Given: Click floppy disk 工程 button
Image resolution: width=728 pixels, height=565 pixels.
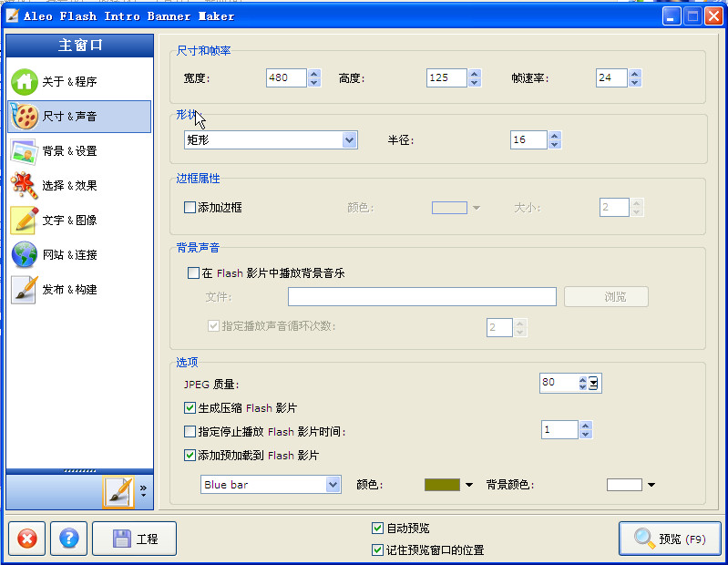Looking at the screenshot, I should [x=134, y=539].
